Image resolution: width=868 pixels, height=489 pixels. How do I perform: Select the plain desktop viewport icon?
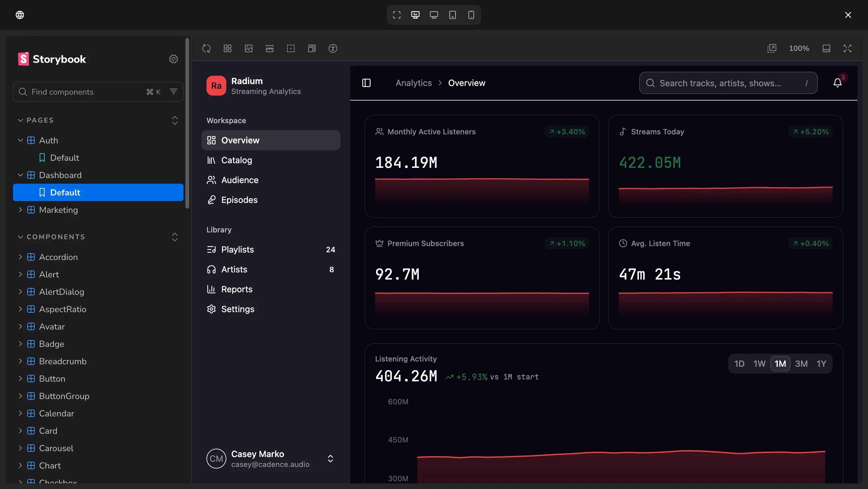[434, 15]
